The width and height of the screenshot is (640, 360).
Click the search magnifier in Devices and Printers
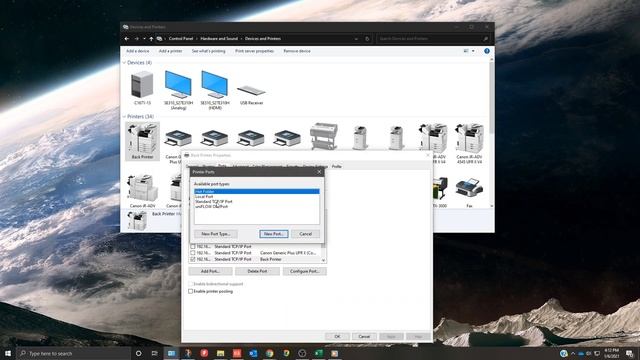point(485,39)
